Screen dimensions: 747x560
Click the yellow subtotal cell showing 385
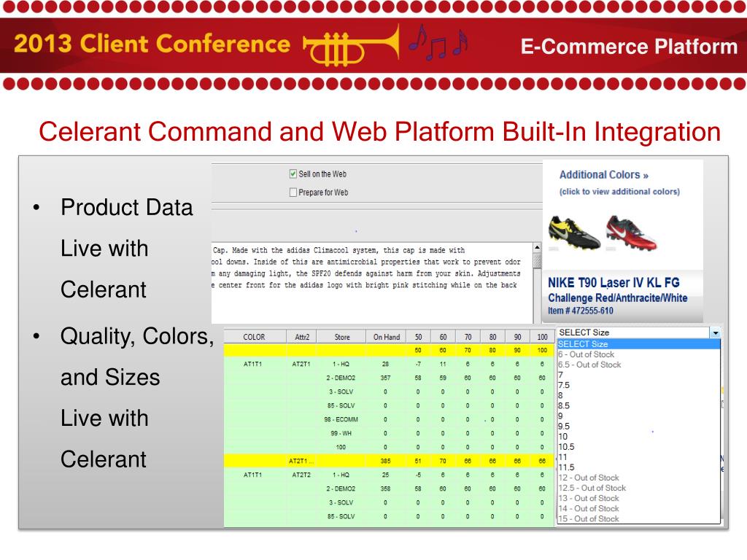point(385,461)
